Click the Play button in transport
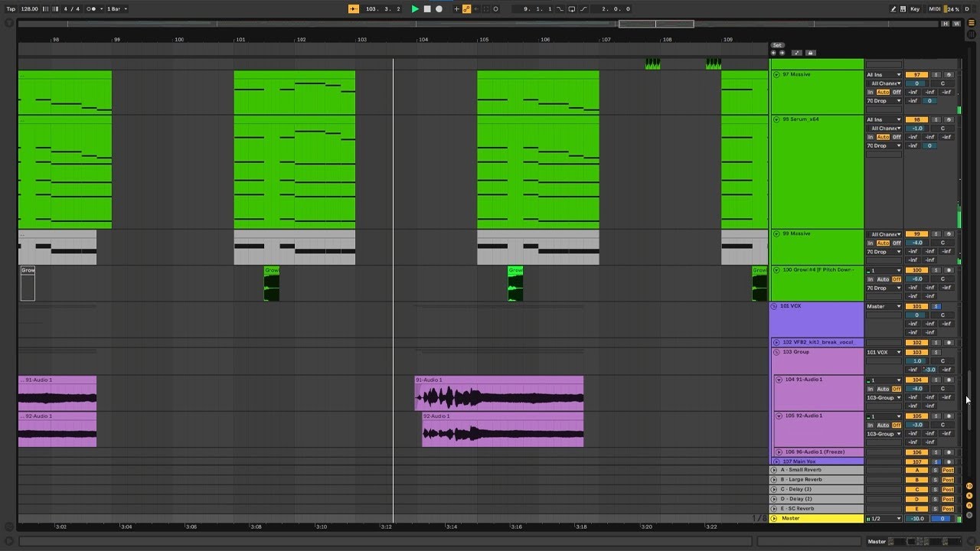This screenshot has width=980, height=551. point(415,8)
